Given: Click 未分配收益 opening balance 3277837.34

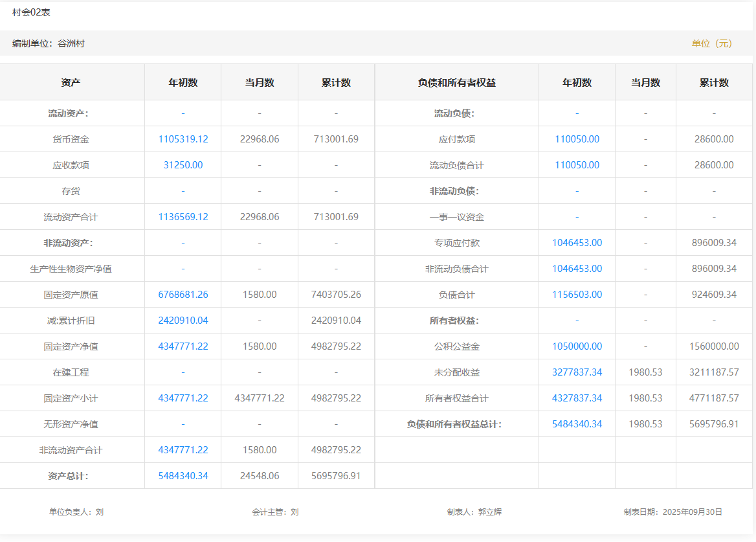Looking at the screenshot, I should coord(577,372).
